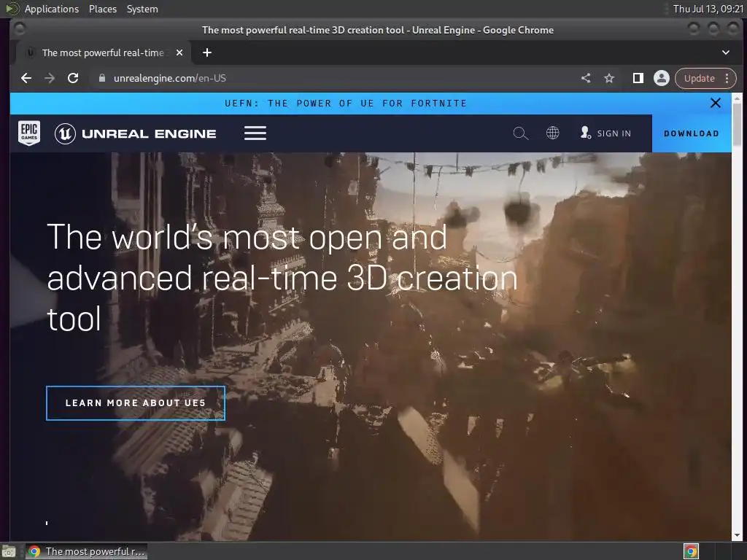This screenshot has width=747, height=560.
Task: Click the Chrome taskbar window entry
Action: click(87, 551)
